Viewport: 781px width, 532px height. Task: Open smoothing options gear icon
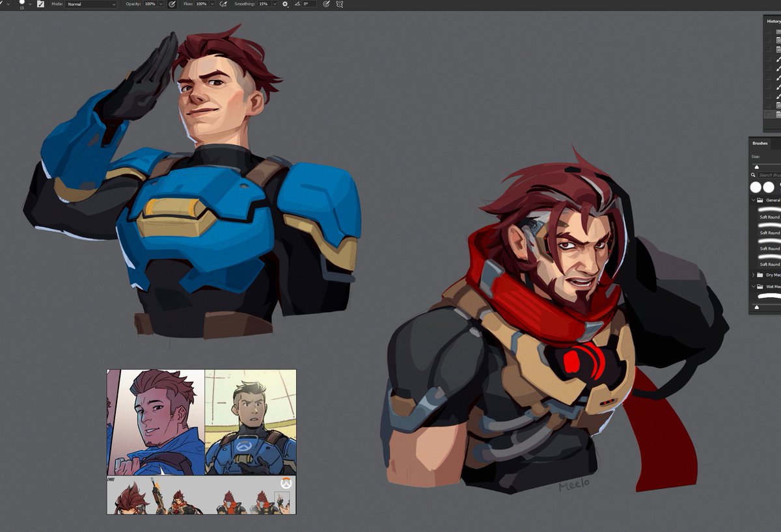coord(285,4)
